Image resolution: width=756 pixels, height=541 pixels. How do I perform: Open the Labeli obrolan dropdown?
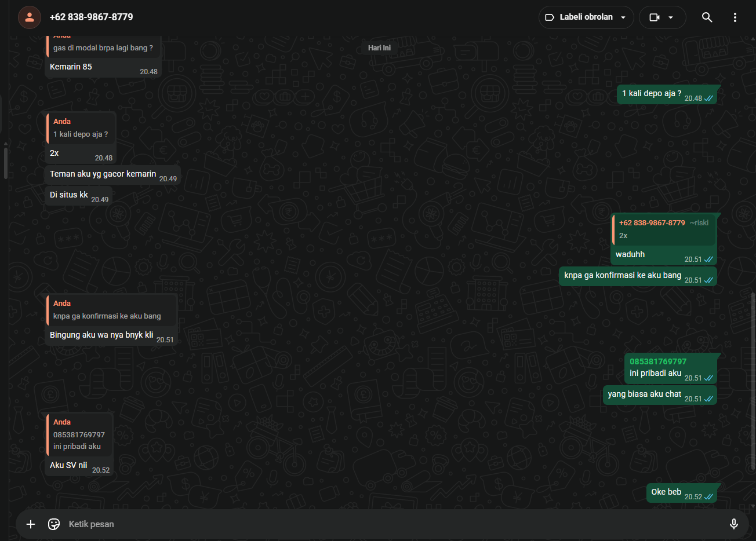coord(586,17)
